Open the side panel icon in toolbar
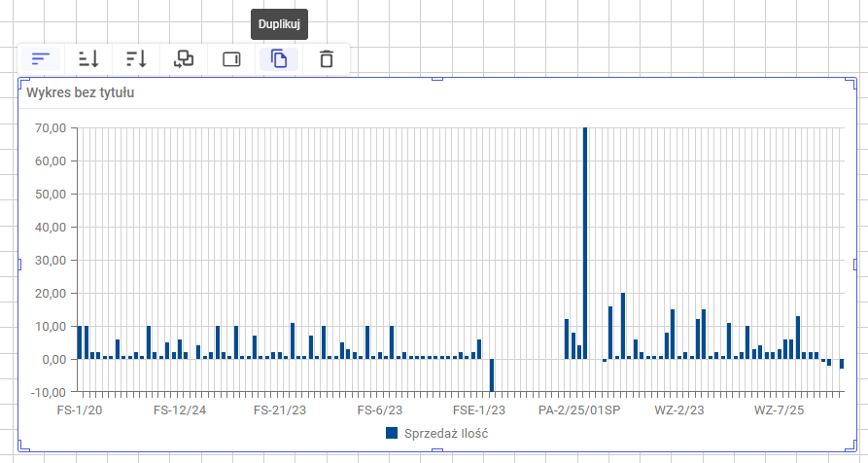This screenshot has width=868, height=463. [231, 59]
